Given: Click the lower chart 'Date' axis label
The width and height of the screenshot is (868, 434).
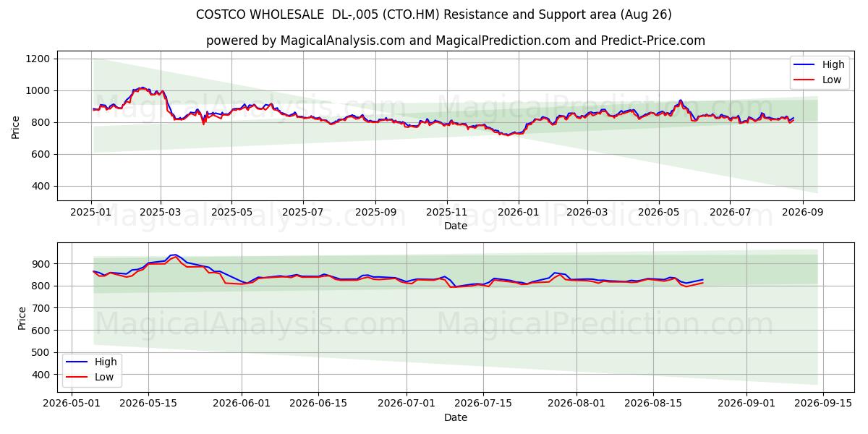Looking at the screenshot, I should [456, 417].
